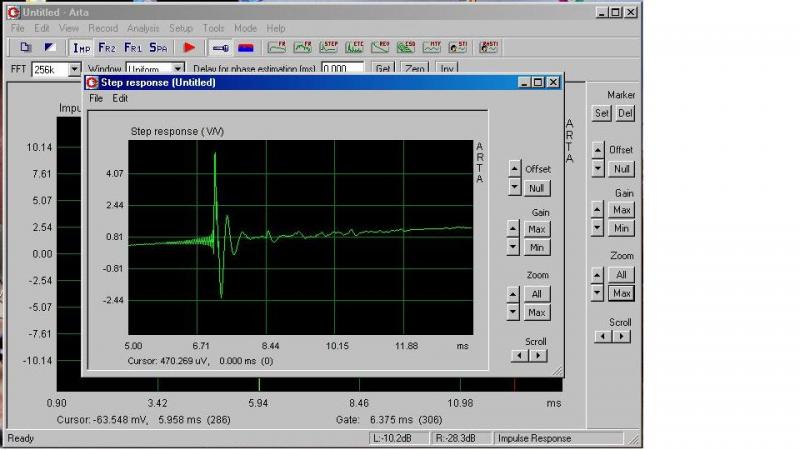Switch to Spa spectrum analyzer mode
Viewport: 800px width, 450px height.
coord(158,47)
